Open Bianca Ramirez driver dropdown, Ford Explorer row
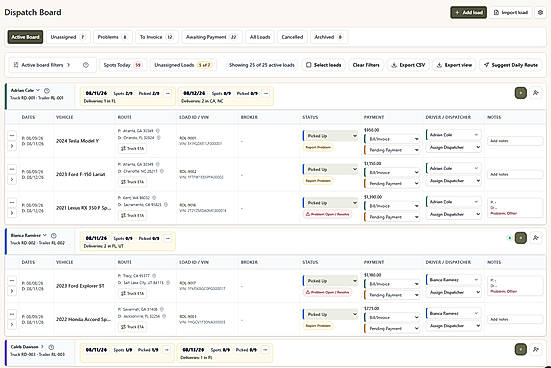551x368 pixels. coord(453,280)
